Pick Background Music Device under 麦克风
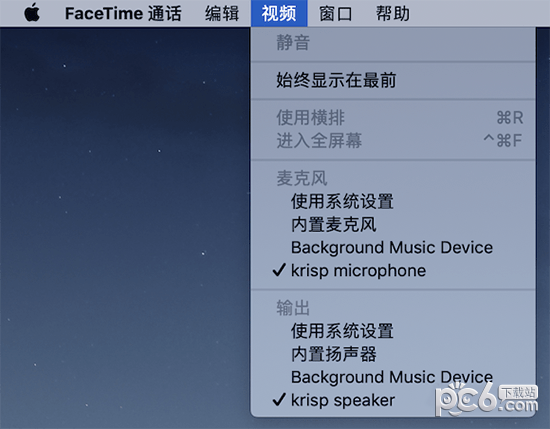This screenshot has width=550, height=429. coord(393,248)
